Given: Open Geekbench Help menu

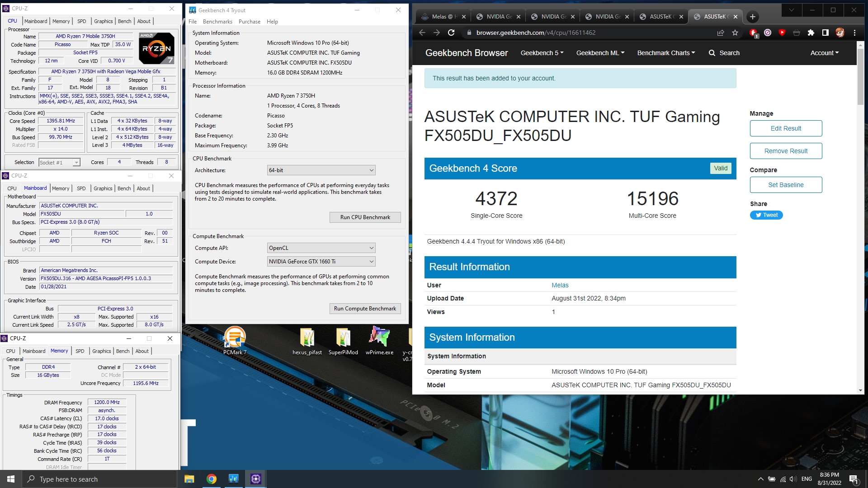Looking at the screenshot, I should click(x=272, y=22).
